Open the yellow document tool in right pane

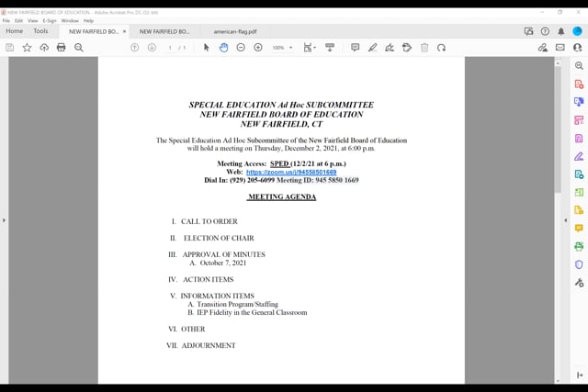pyautogui.click(x=579, y=210)
